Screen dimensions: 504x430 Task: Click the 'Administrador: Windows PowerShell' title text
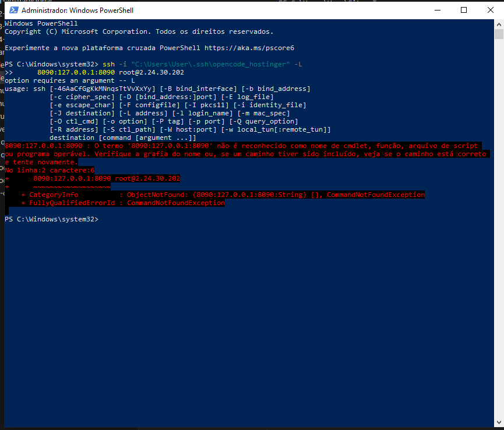click(x=69, y=10)
